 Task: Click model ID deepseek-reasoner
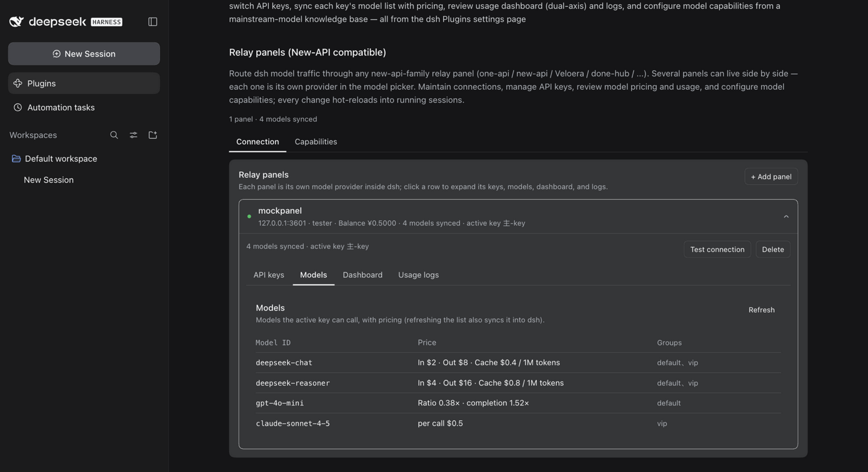tap(293, 383)
